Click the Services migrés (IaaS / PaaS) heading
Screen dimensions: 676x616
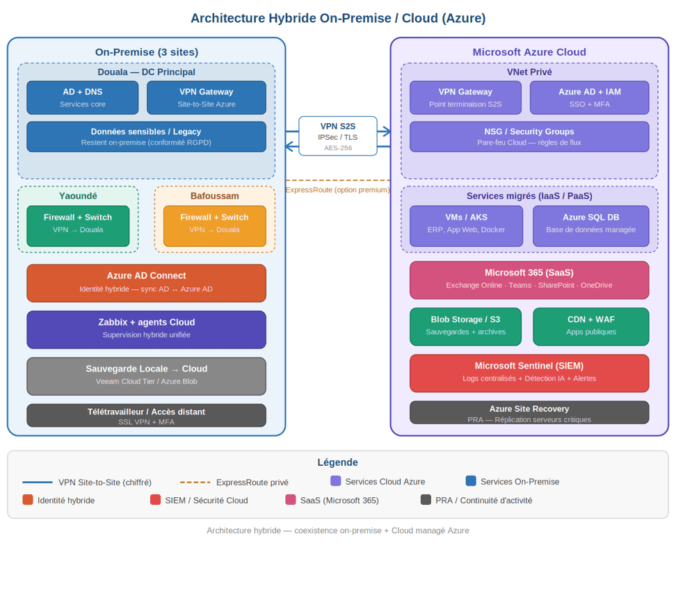click(529, 195)
